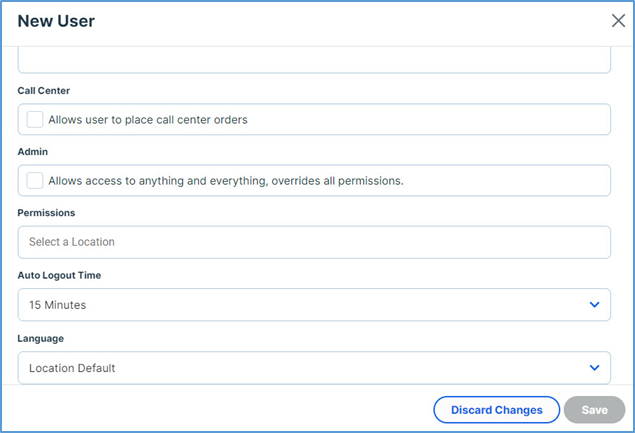The image size is (635, 433).
Task: Click 'Allows user to place call center orders' text
Action: 148,120
